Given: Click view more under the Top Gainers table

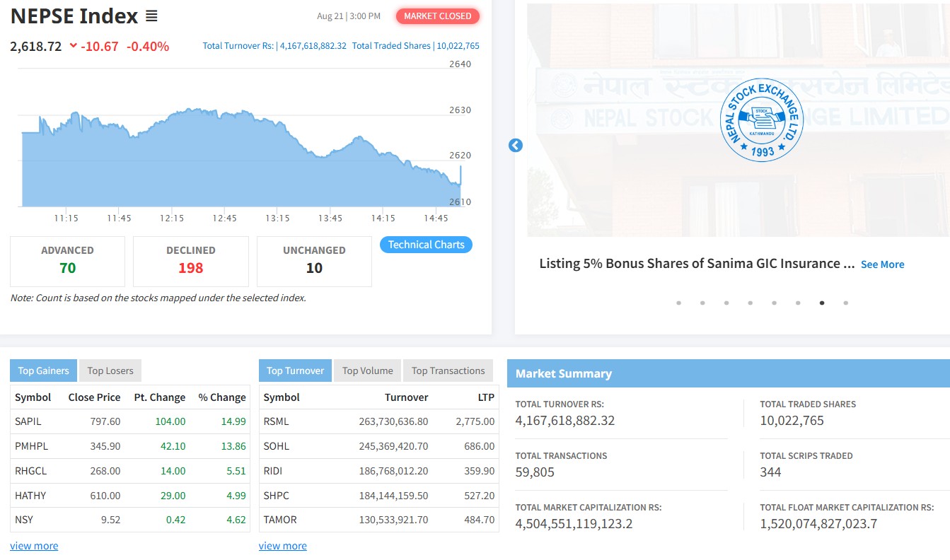Looking at the screenshot, I should point(34,546).
